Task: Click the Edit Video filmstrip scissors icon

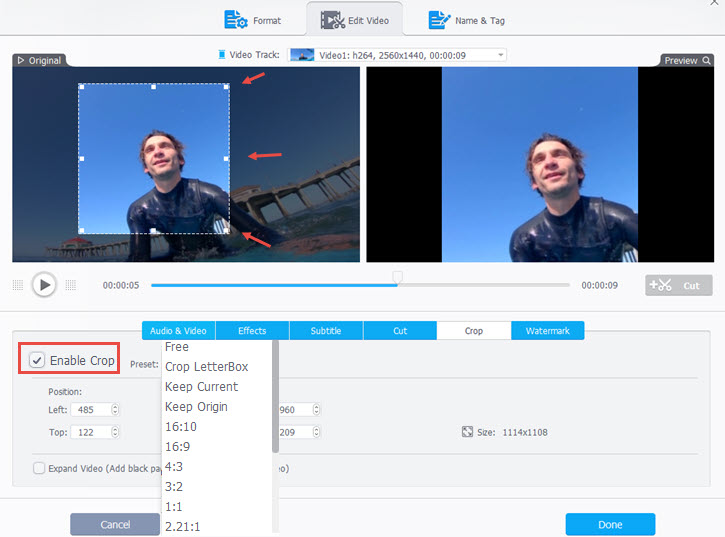Action: (333, 20)
